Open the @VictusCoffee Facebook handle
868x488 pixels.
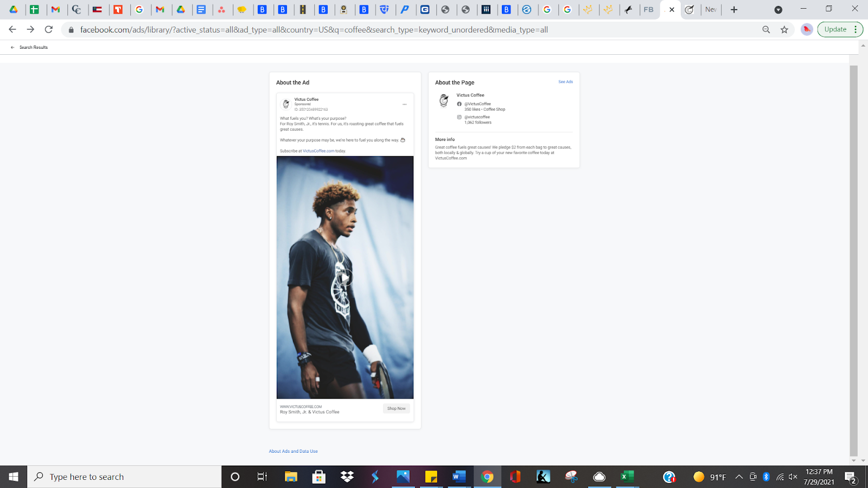point(477,104)
